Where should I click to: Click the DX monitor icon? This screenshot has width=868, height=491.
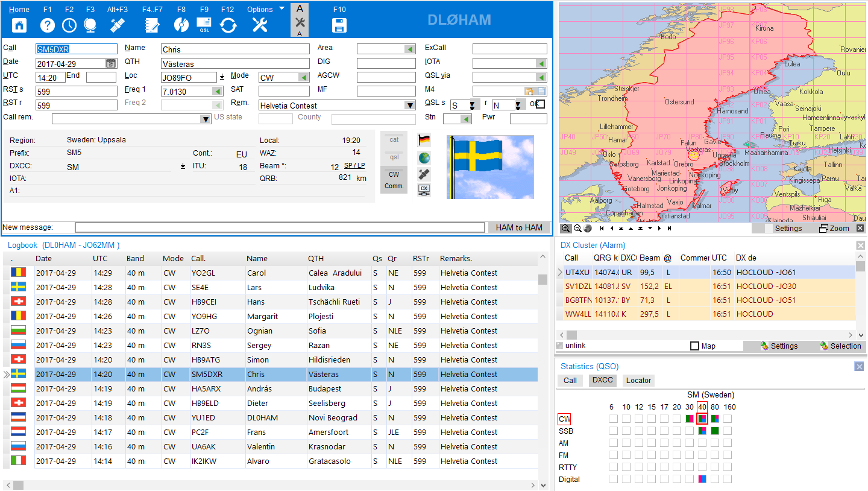point(424,190)
